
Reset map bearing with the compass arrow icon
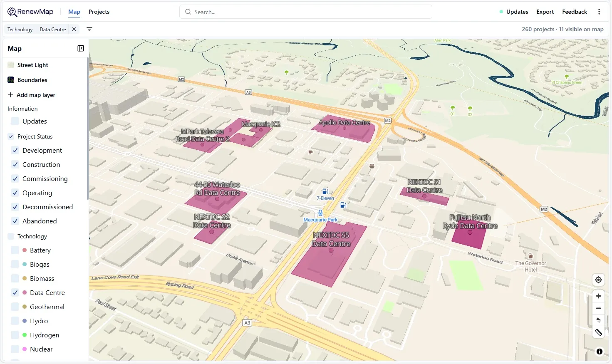(598, 320)
